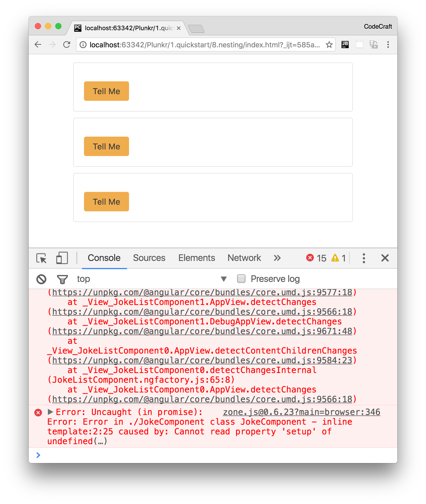The width and height of the screenshot is (426, 504).
Task: Click the third Tell Me button
Action: point(106,202)
